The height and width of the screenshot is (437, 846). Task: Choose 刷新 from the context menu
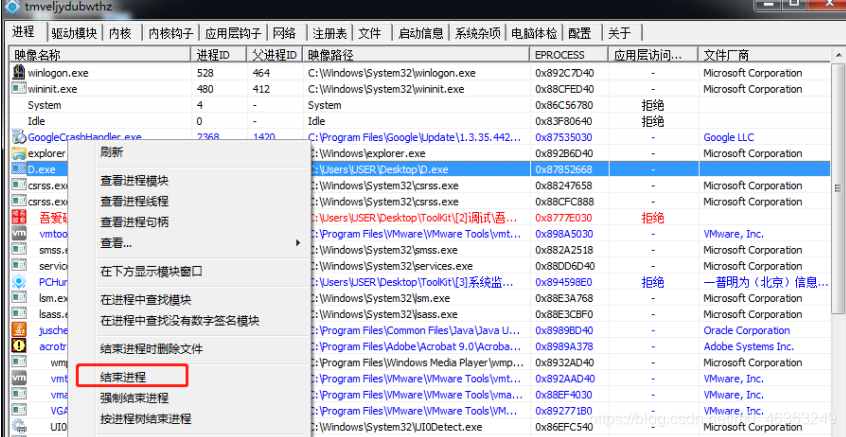tap(112, 152)
